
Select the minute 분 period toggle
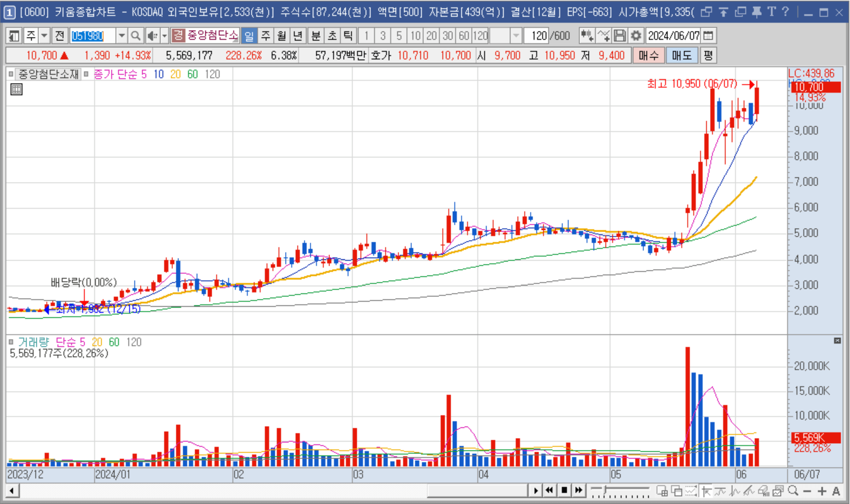pos(316,36)
